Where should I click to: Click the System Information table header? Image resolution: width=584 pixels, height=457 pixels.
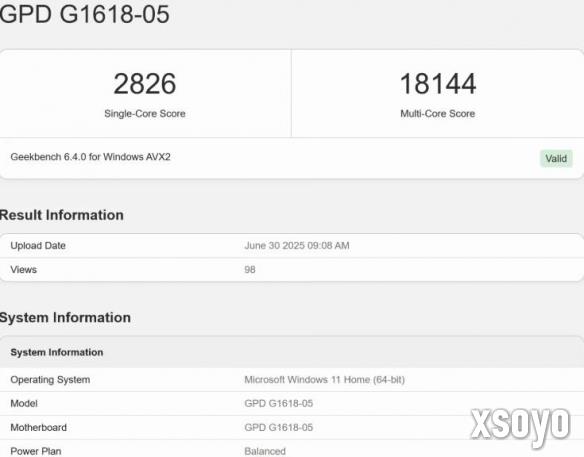tap(57, 352)
